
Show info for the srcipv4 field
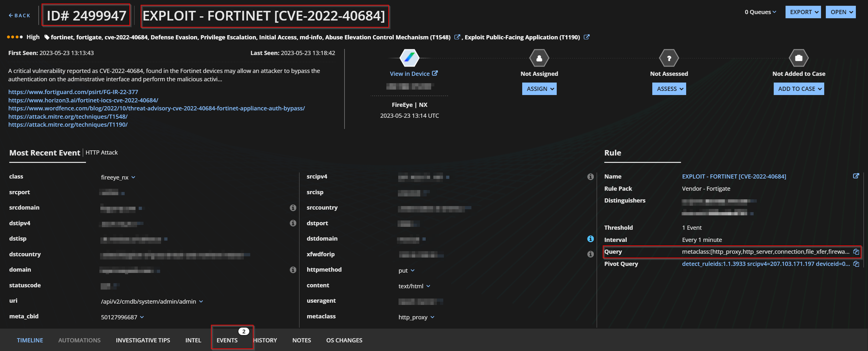click(590, 177)
